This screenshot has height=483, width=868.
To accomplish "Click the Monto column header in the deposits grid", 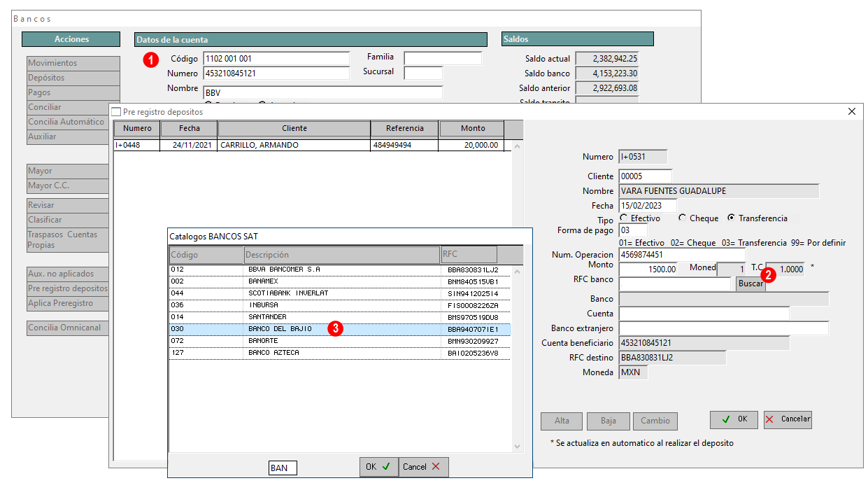I will tap(472, 129).
